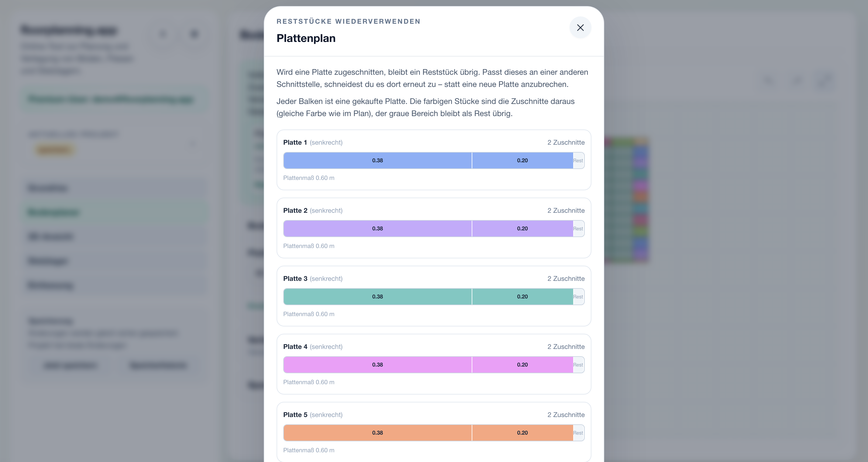Select the purple 0.38 cut in Platte 2

coord(377,229)
